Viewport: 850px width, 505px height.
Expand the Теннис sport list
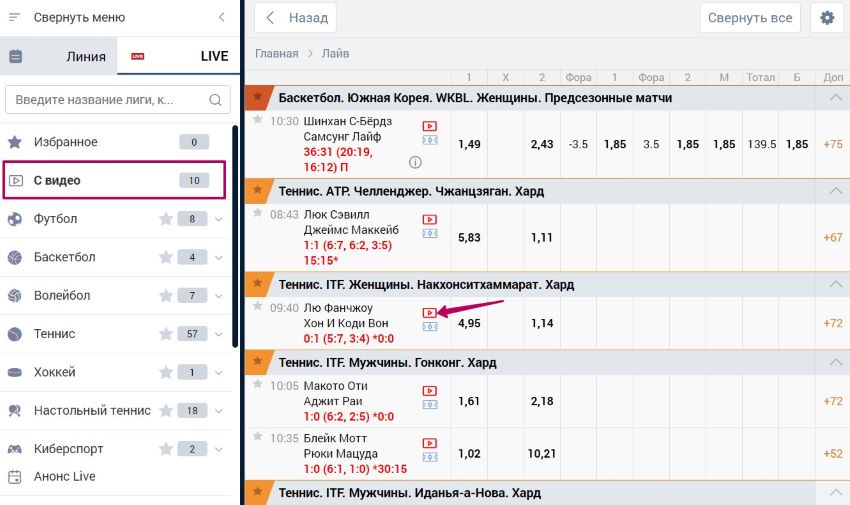(x=218, y=334)
